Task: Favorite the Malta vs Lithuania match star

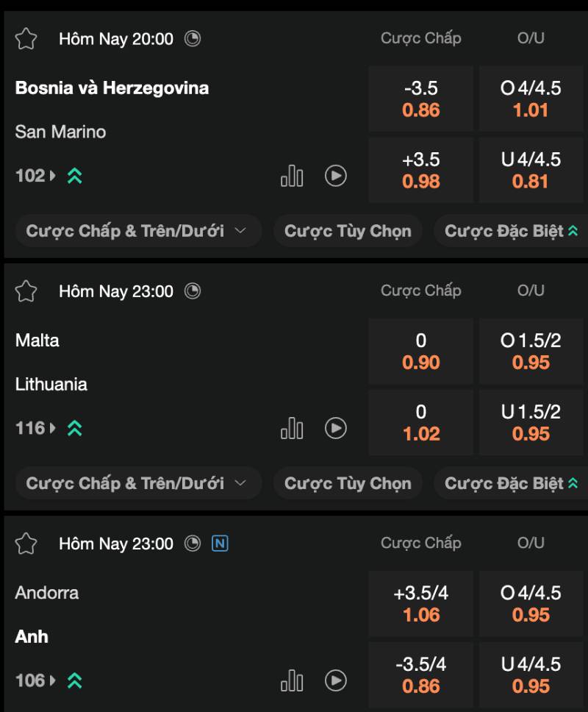Action: [x=26, y=291]
